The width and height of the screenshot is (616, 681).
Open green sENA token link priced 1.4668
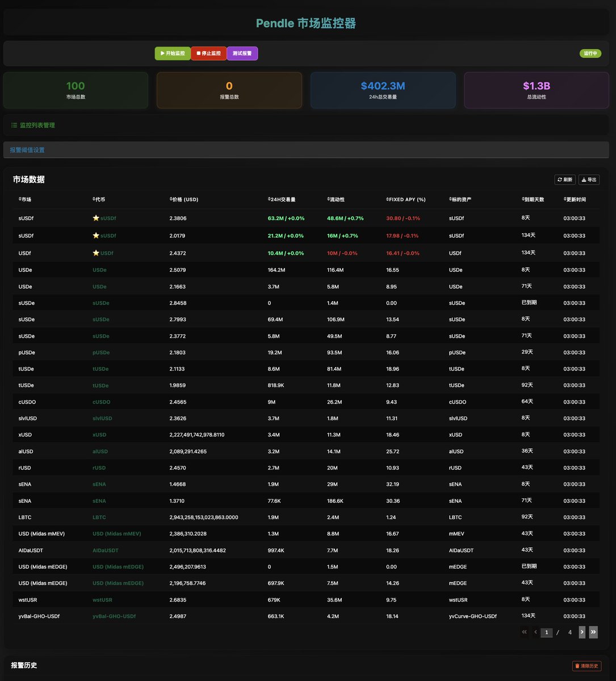[x=99, y=485]
